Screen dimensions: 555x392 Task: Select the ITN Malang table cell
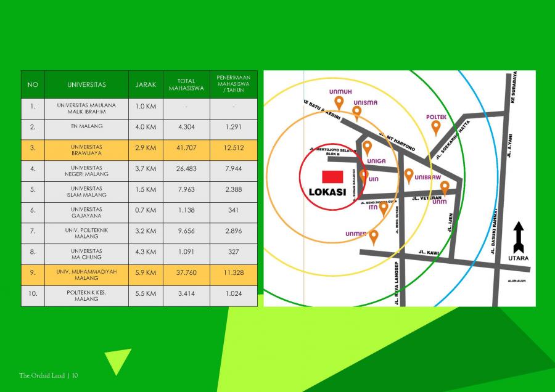(x=86, y=126)
